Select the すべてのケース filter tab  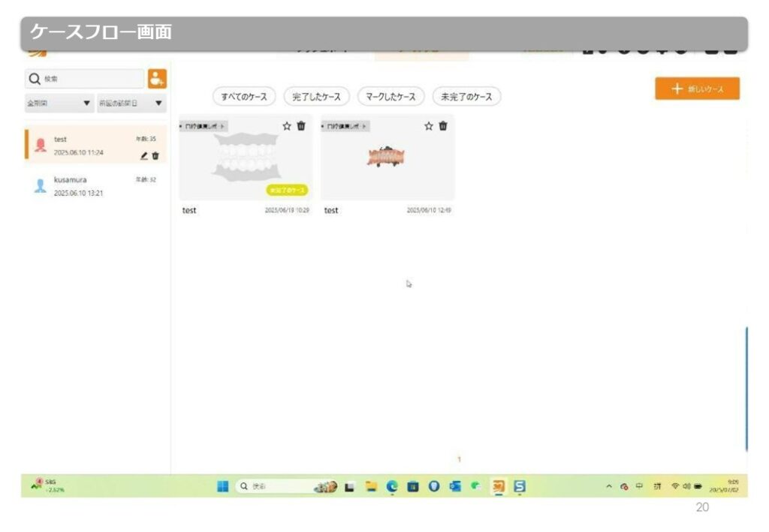pyautogui.click(x=244, y=97)
